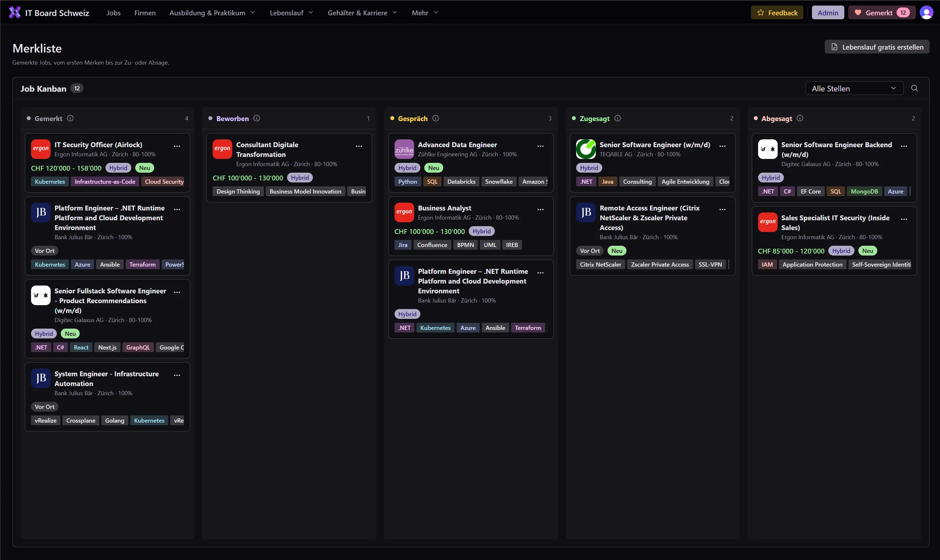
Task: Click the CHF 120'000 - 158'000 salary
Action: pos(66,168)
